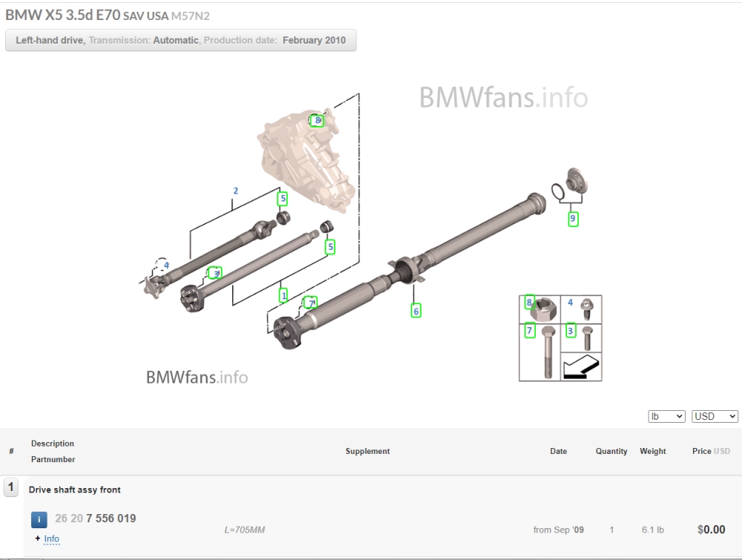Select callout 9 near the flange nut
This screenshot has width=742, height=560.
coord(573,219)
